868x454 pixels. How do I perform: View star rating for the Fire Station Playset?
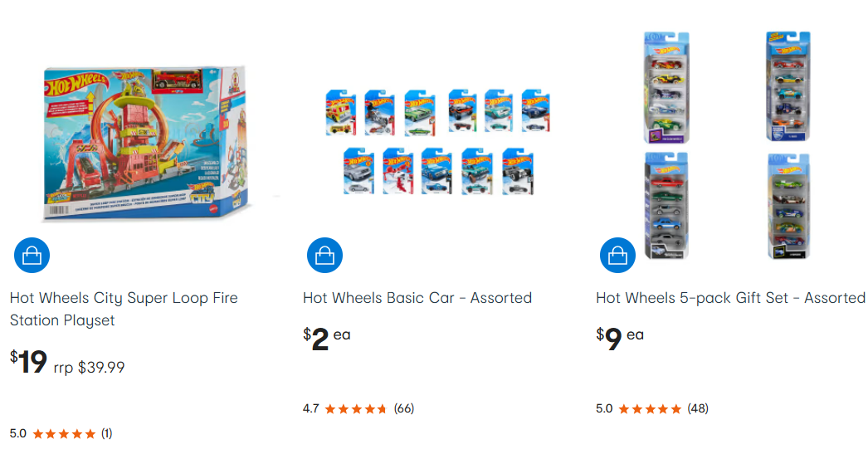tap(64, 433)
